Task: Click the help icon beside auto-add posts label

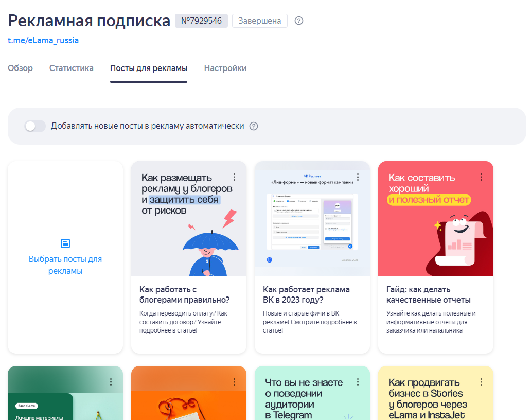Action: click(254, 126)
